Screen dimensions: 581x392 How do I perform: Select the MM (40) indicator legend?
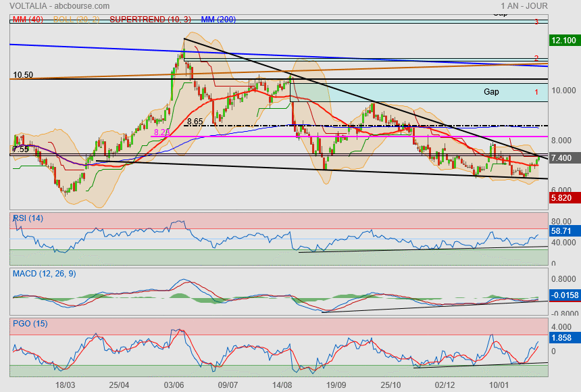[28, 20]
